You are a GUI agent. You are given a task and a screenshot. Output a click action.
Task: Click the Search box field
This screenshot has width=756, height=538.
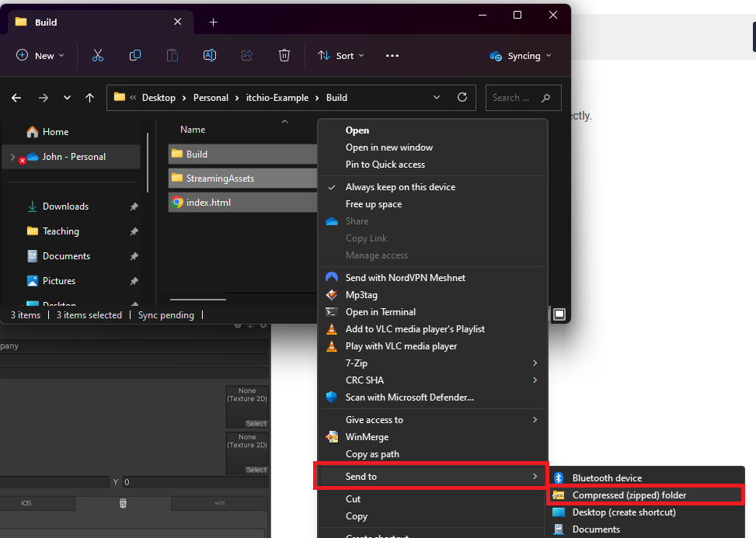coord(523,98)
